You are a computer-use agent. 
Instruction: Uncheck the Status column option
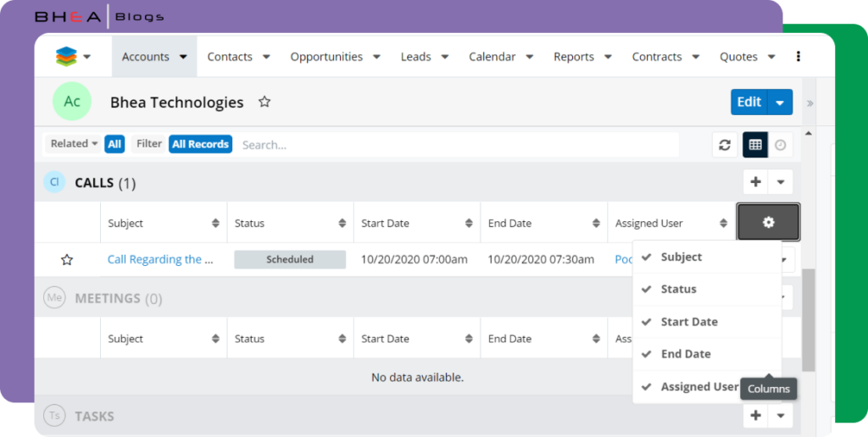pyautogui.click(x=707, y=289)
